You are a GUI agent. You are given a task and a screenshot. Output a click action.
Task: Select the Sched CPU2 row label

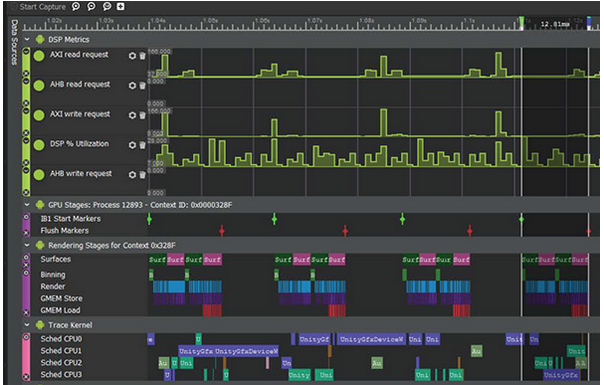61,363
